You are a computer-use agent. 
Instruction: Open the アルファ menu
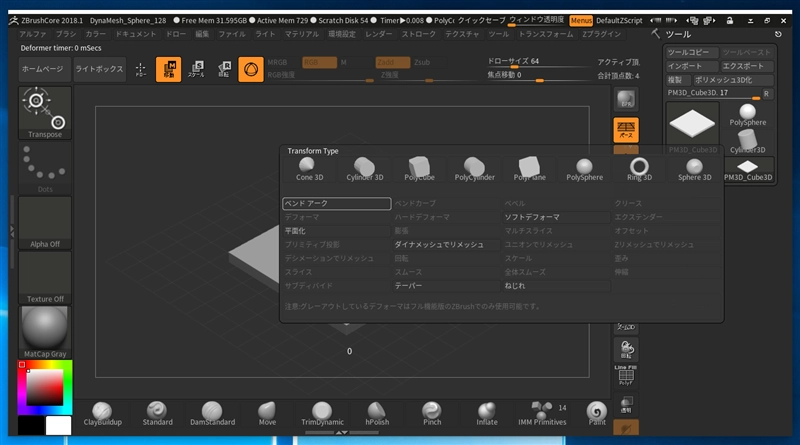coord(33,34)
